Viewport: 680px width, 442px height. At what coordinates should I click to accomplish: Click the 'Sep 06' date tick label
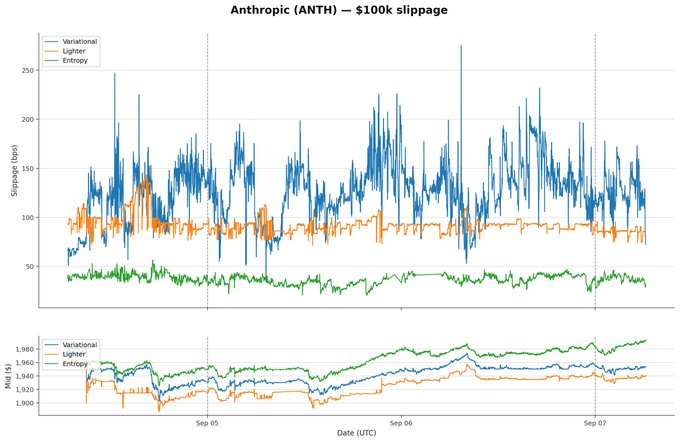[x=401, y=423]
